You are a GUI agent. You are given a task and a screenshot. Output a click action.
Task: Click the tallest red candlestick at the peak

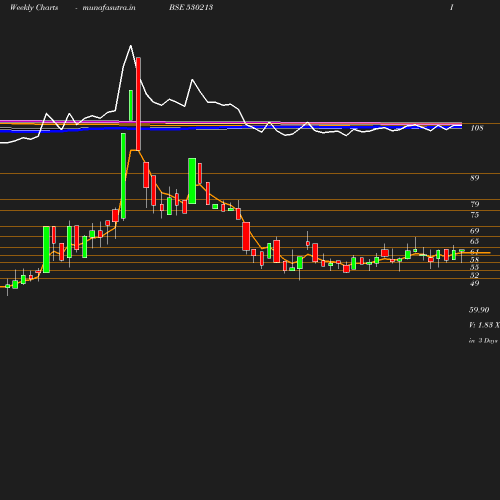pyautogui.click(x=138, y=104)
